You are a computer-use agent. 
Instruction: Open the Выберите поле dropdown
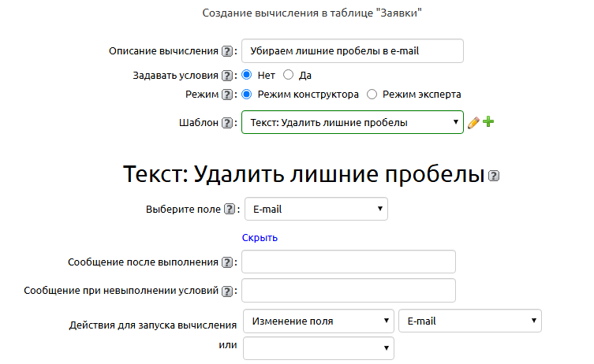tap(316, 210)
